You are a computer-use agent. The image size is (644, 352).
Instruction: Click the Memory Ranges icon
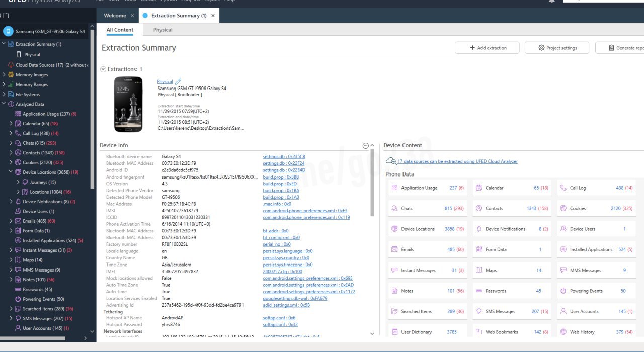click(x=11, y=84)
